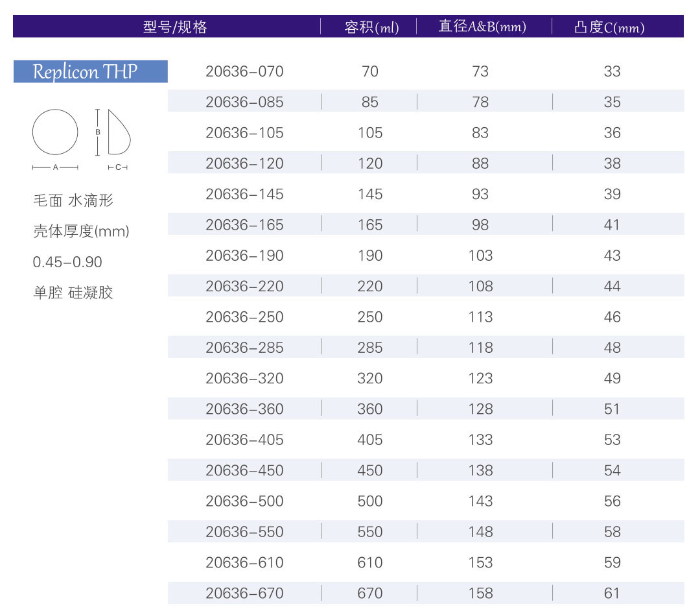Click the projection value 61

coord(612,593)
